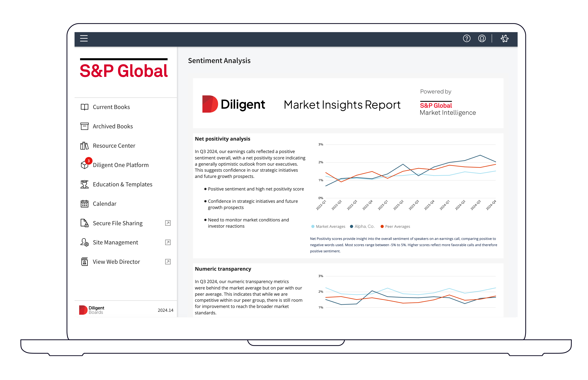
Task: Toggle Peer Averages legend swatch
Action: click(382, 226)
